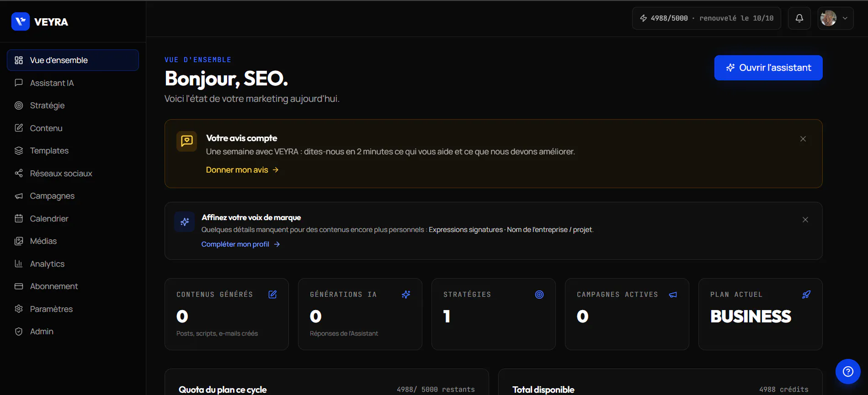Expand the user profile dropdown chevron
The width and height of the screenshot is (868, 395).
point(845,18)
